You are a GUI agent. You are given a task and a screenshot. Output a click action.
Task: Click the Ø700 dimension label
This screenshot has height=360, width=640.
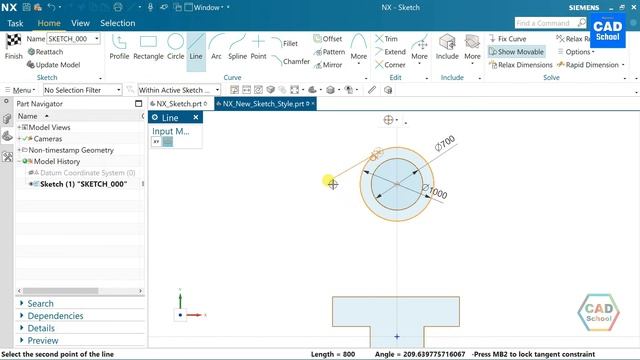click(x=445, y=143)
